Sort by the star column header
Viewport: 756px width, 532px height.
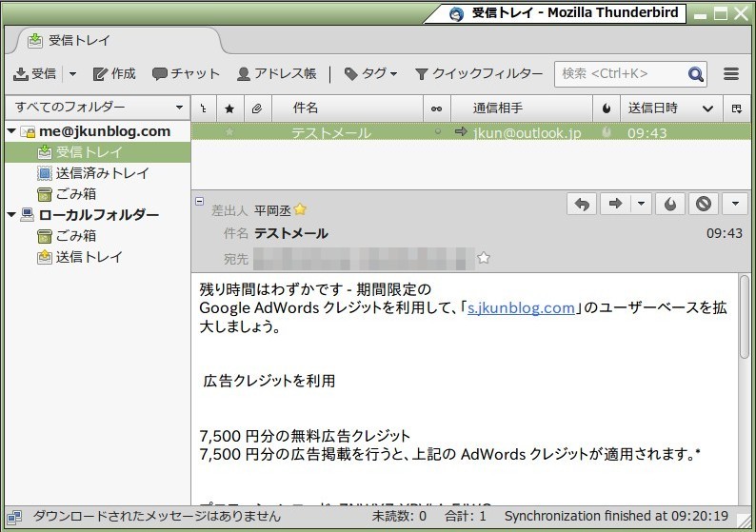point(230,108)
